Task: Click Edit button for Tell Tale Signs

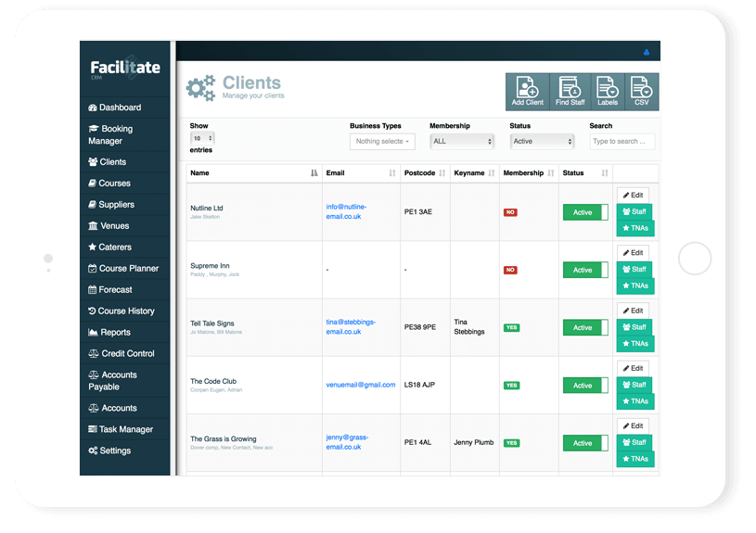Action: (x=633, y=311)
